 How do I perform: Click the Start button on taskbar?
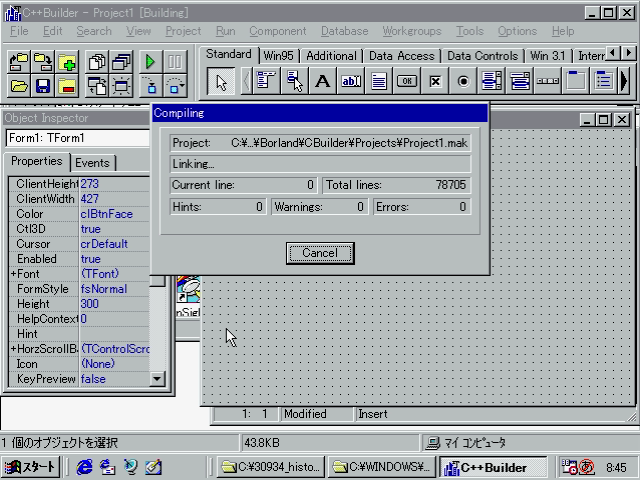(x=31, y=467)
